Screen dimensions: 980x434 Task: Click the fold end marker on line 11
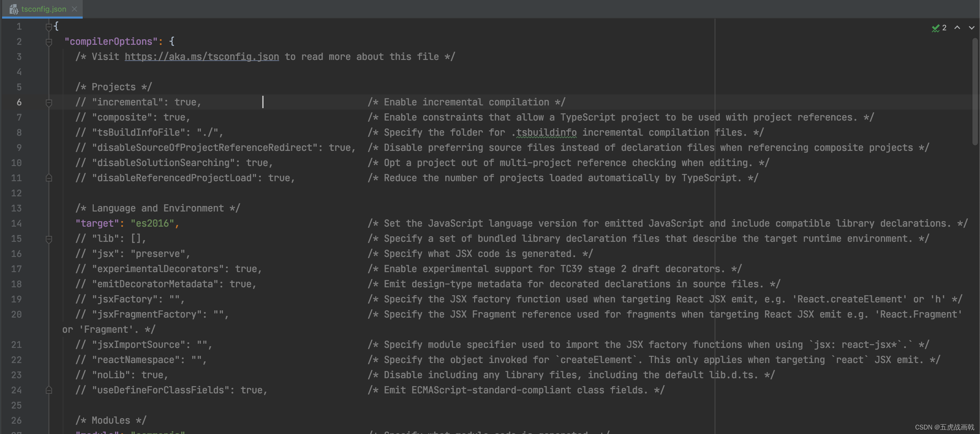click(49, 178)
